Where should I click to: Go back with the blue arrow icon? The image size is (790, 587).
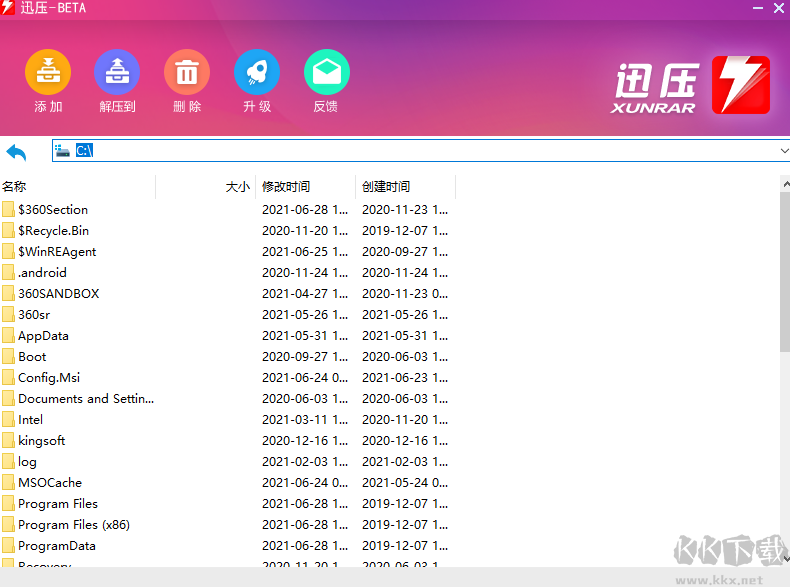16,152
